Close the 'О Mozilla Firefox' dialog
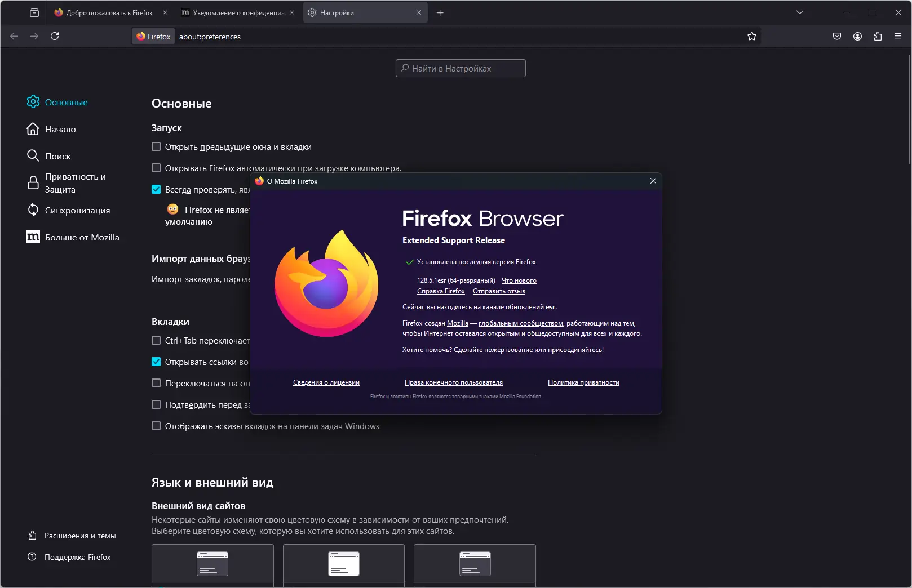The height and width of the screenshot is (588, 912). (653, 181)
